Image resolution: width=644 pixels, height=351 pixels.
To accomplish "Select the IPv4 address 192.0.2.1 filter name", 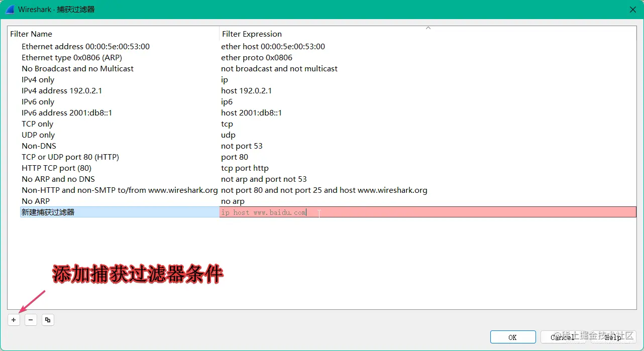I will (x=62, y=91).
